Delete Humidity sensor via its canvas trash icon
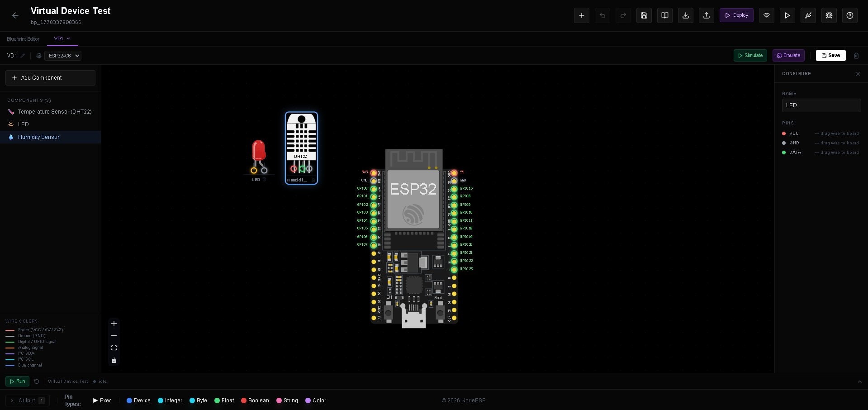 pyautogui.click(x=313, y=180)
